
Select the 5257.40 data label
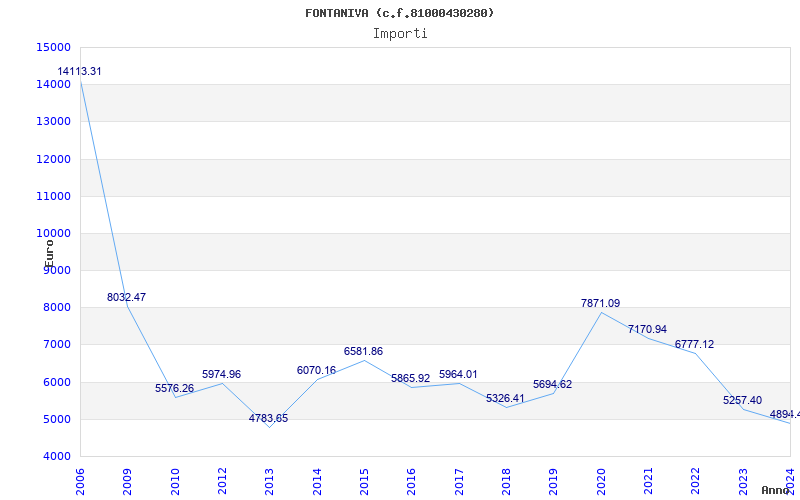click(x=742, y=401)
